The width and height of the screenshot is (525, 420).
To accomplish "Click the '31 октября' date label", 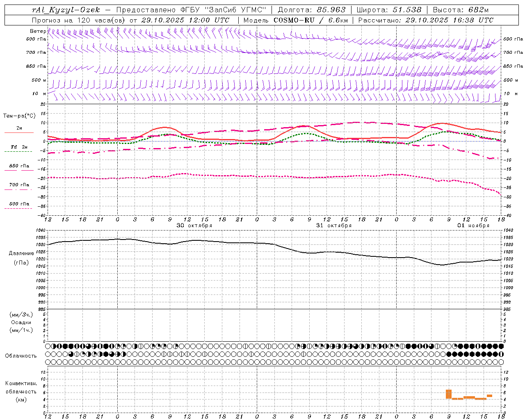I will click(x=334, y=226).
